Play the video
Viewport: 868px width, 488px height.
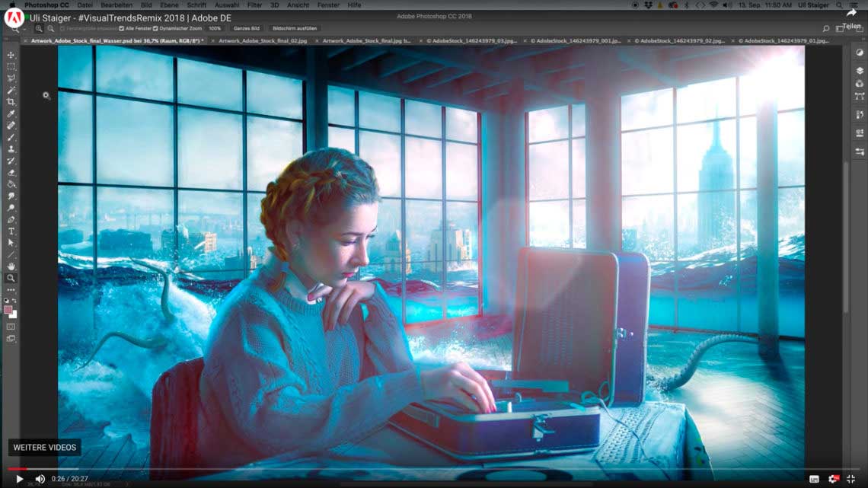[19, 479]
